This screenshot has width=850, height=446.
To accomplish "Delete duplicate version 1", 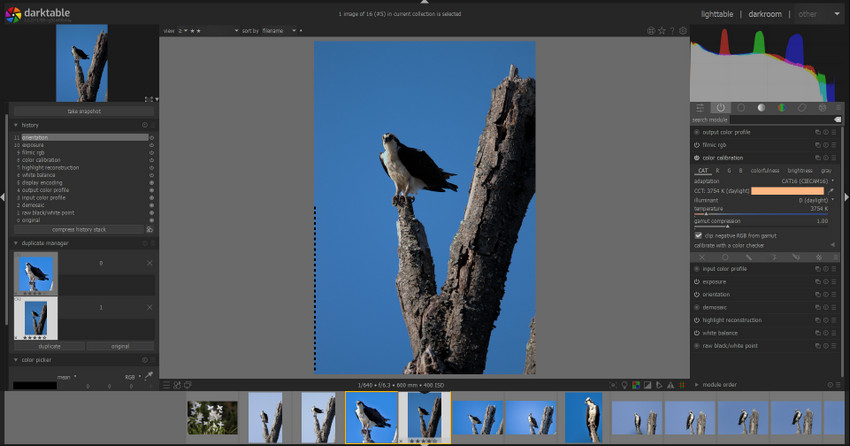I will pyautogui.click(x=150, y=307).
